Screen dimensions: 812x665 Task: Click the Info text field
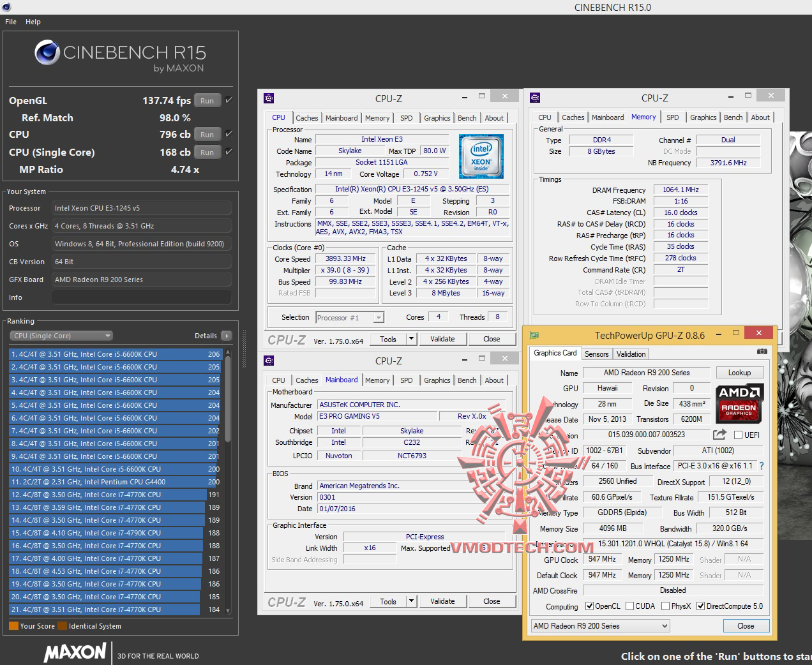coord(141,297)
